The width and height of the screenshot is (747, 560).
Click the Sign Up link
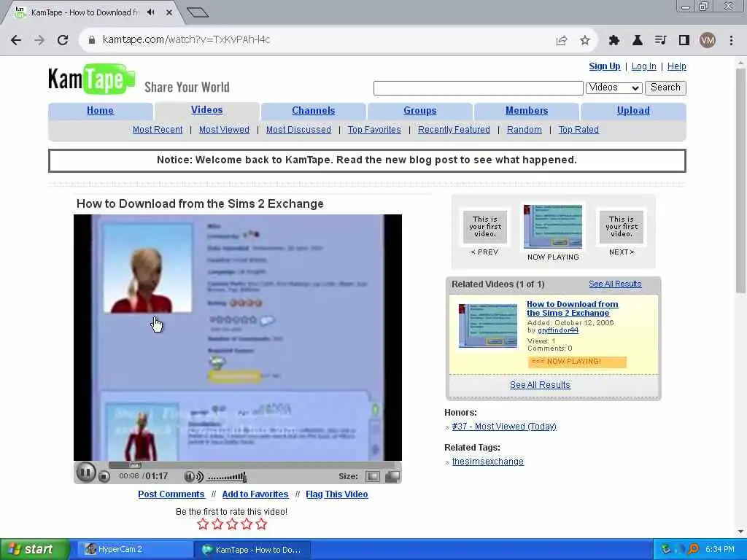(605, 66)
